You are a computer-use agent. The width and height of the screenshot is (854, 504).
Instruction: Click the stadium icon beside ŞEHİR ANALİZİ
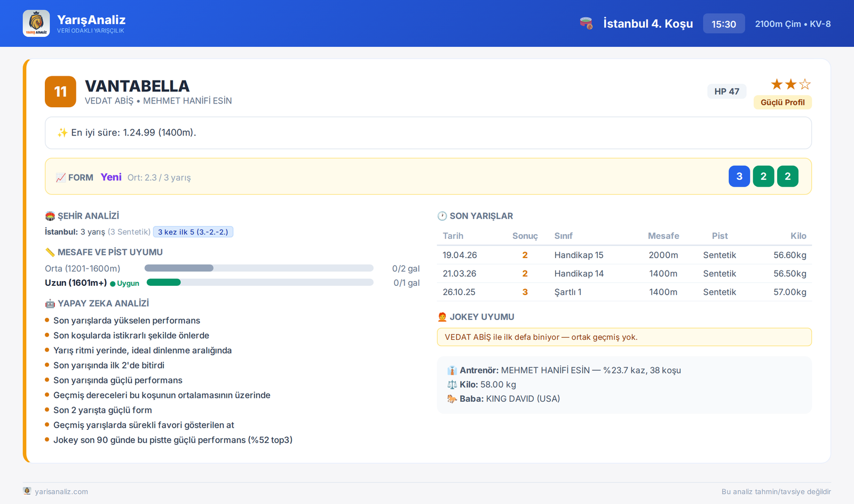50,216
